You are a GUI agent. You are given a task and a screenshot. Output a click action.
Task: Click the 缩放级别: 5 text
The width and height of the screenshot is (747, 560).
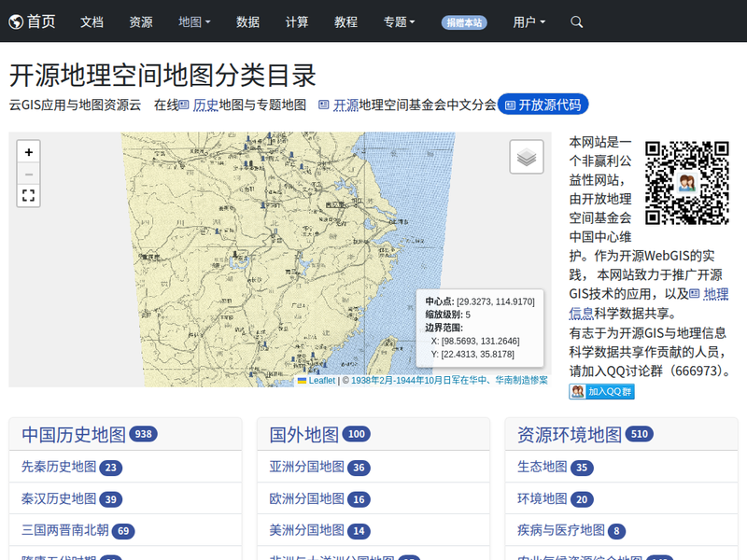pyautogui.click(x=448, y=315)
